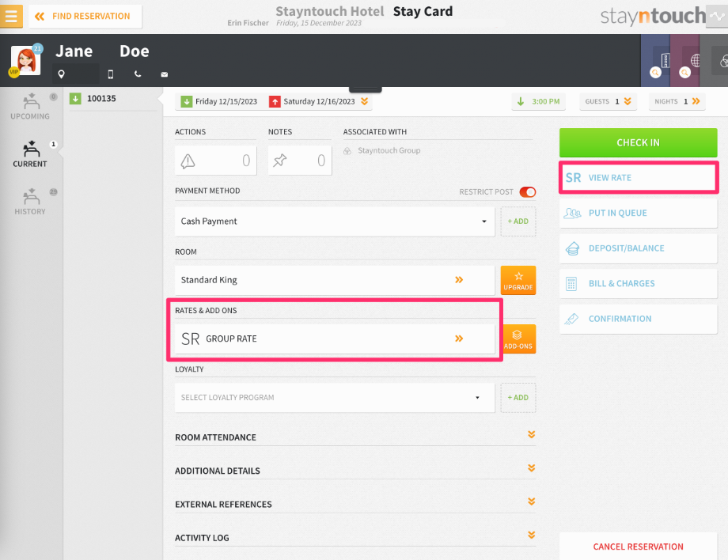Open Actions alert box
This screenshot has width=728, height=560.
coord(216,161)
